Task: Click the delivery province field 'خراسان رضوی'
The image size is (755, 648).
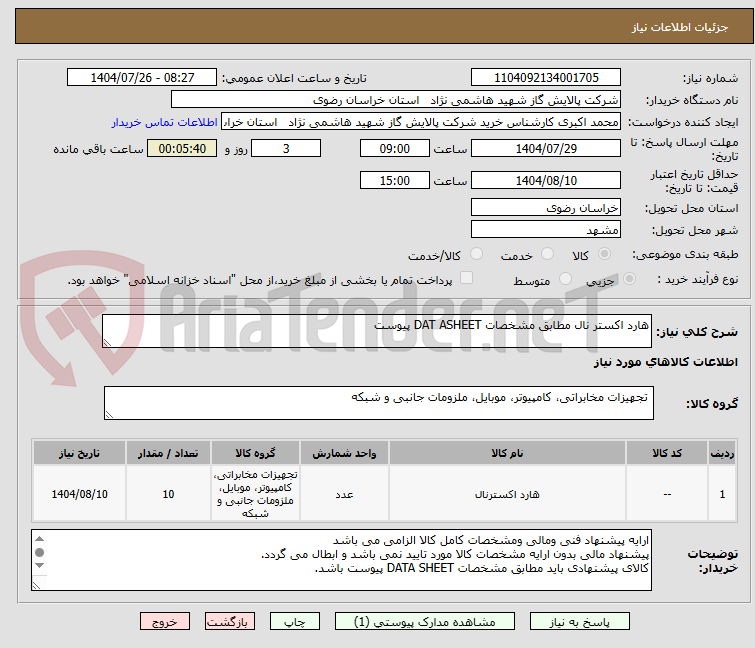Action: 546,207
